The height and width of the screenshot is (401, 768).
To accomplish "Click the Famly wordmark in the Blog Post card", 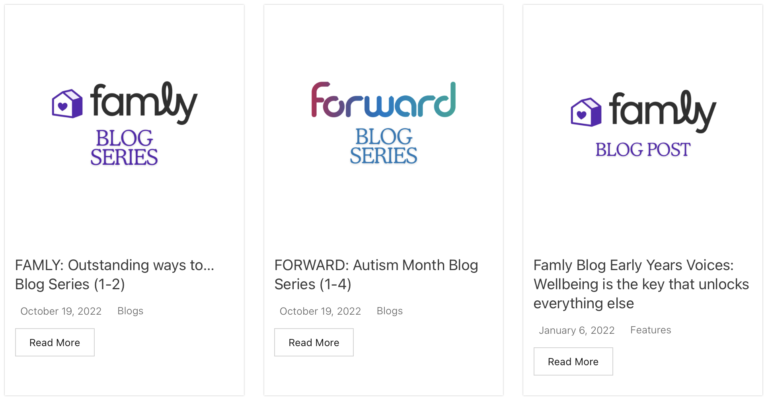I will [662, 111].
